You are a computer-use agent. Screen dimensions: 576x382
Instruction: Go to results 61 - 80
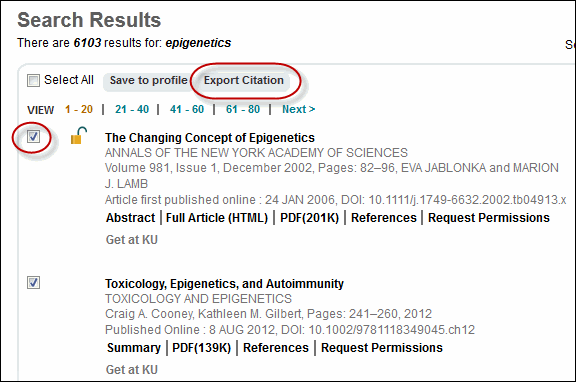[243, 109]
